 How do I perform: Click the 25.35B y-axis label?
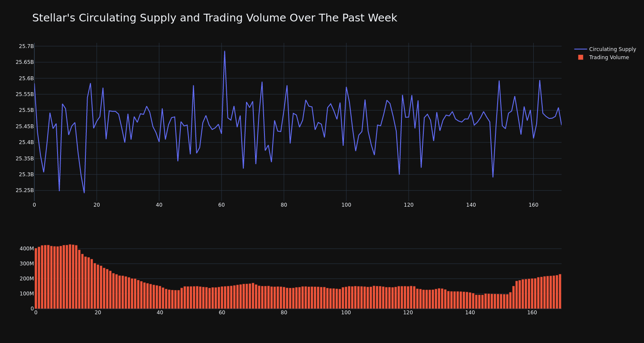tap(24, 159)
